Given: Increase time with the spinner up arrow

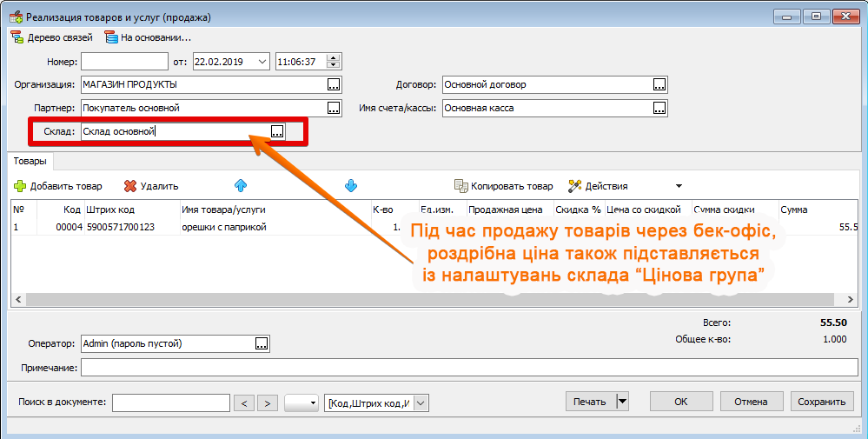Looking at the screenshot, I should [x=333, y=58].
